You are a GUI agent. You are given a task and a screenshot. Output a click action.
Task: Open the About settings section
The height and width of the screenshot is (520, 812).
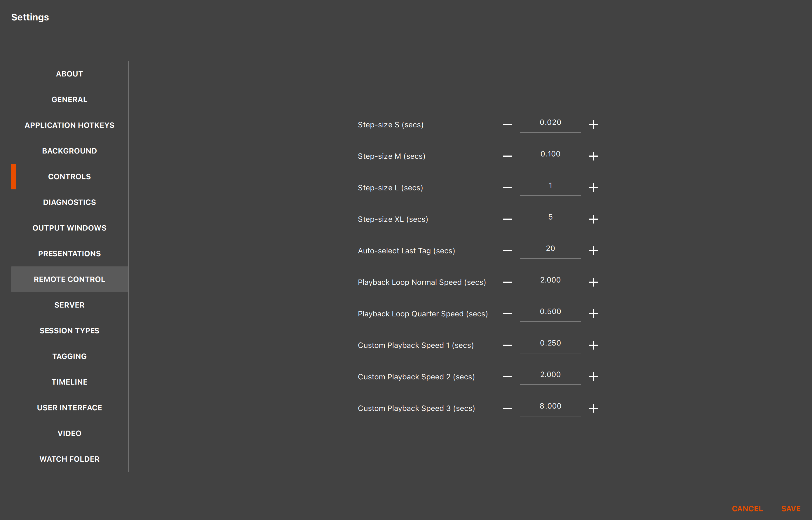click(x=69, y=74)
